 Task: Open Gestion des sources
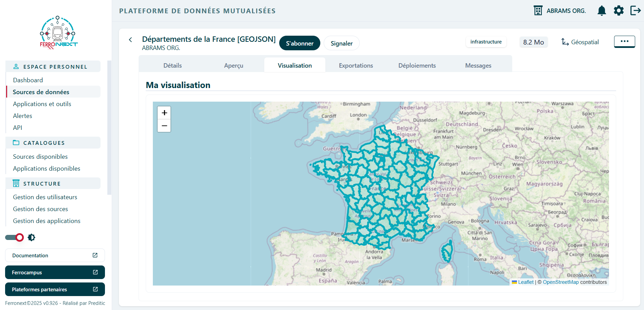40,209
